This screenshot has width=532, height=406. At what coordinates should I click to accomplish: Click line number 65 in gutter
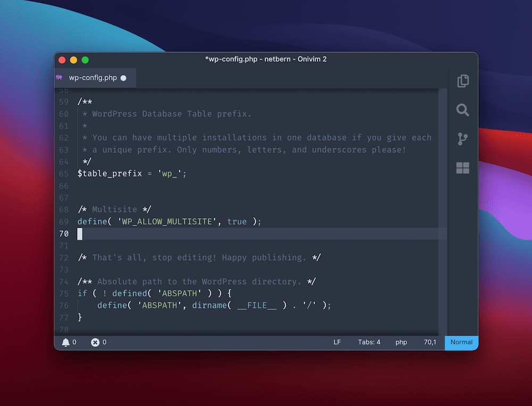point(64,174)
